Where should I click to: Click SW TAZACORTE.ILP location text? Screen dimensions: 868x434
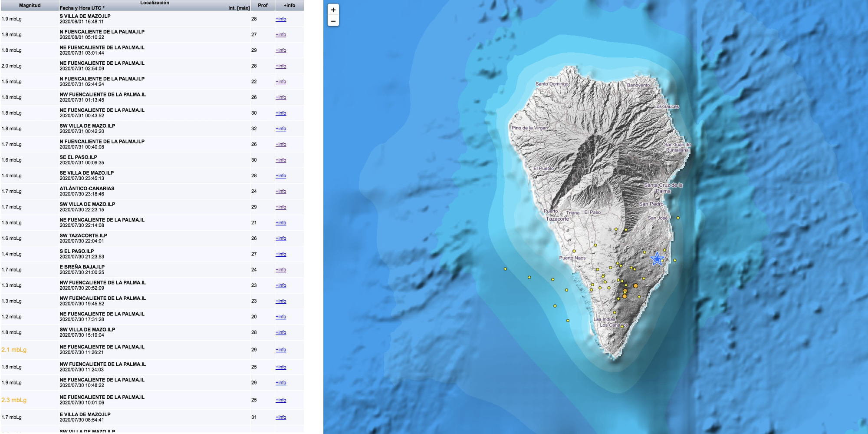click(x=83, y=235)
